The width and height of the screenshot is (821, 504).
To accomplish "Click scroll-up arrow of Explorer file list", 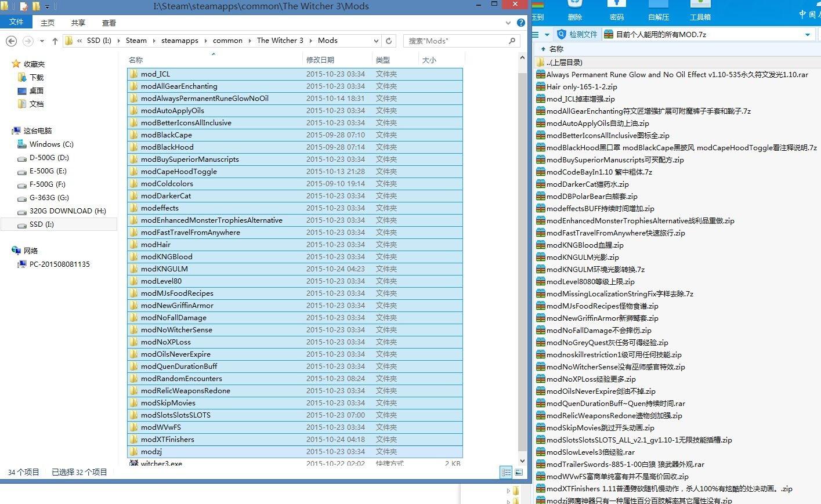I will 523,57.
